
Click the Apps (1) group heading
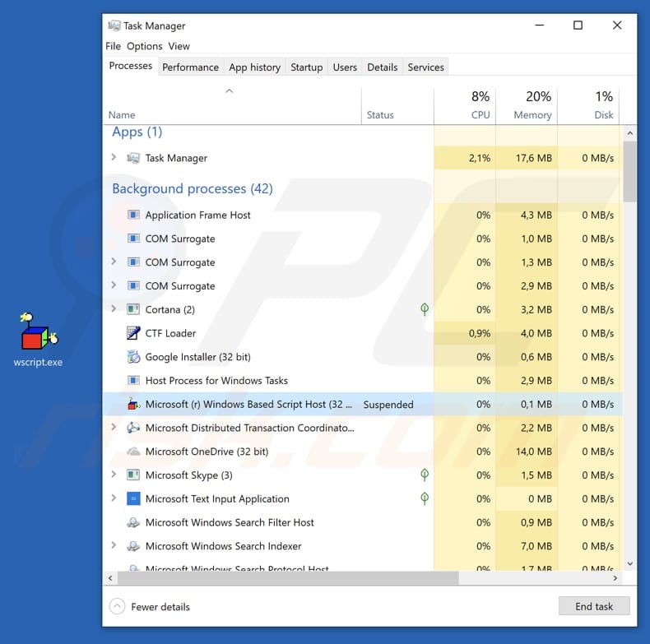[137, 132]
